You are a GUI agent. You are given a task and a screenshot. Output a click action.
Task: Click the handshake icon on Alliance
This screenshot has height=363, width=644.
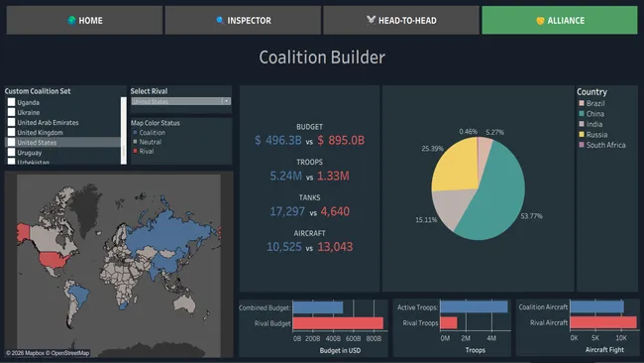tap(540, 21)
